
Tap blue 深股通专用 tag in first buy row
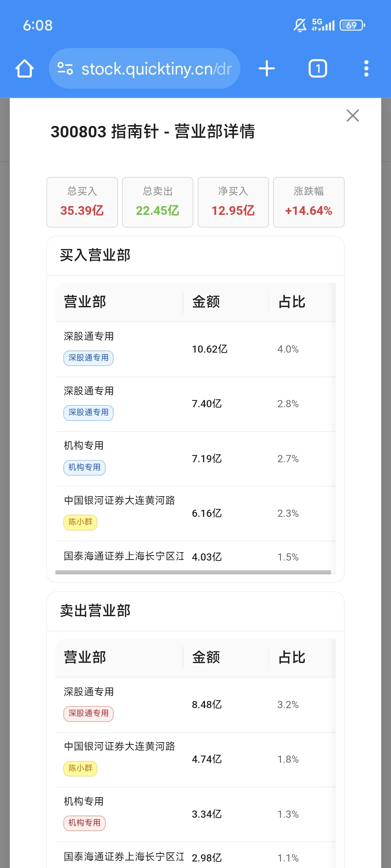(88, 358)
